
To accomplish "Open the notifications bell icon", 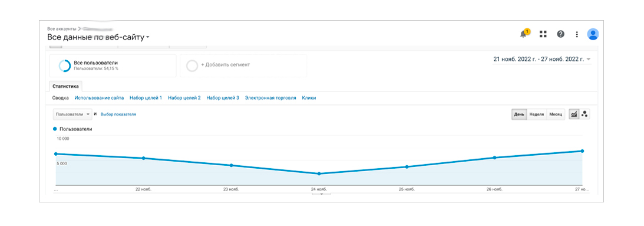I will tap(524, 34).
